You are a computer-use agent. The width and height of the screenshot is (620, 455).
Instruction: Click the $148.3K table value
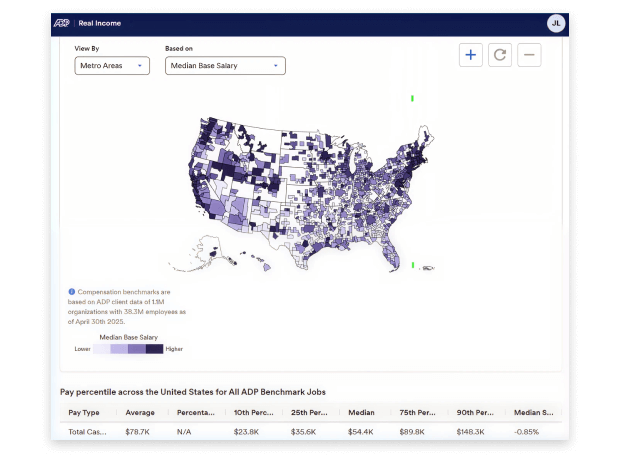[x=471, y=432]
